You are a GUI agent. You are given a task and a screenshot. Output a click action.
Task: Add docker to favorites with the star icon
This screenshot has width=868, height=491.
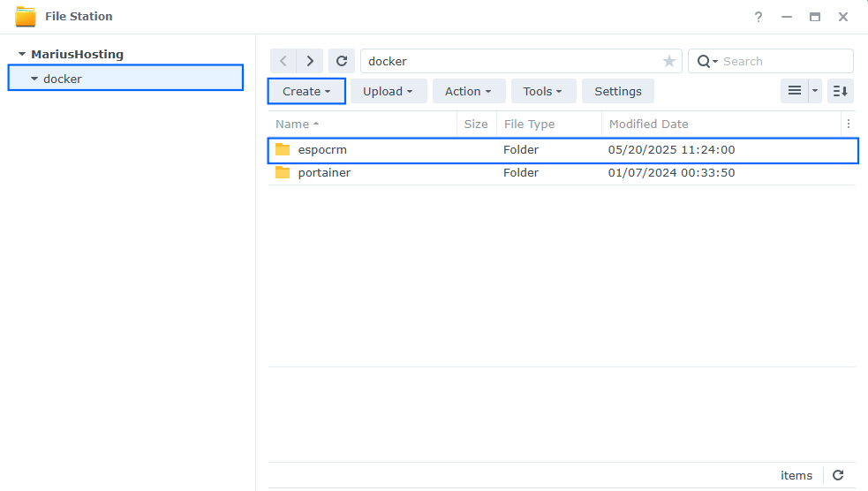668,61
